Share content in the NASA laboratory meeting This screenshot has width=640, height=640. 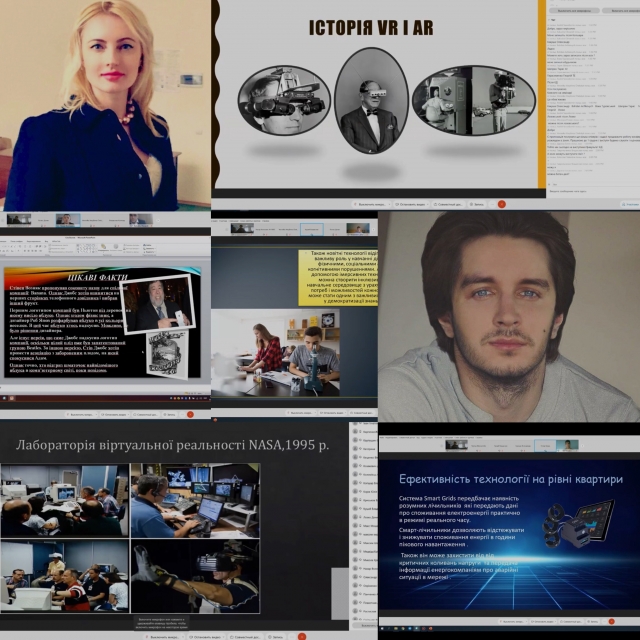pos(245,637)
